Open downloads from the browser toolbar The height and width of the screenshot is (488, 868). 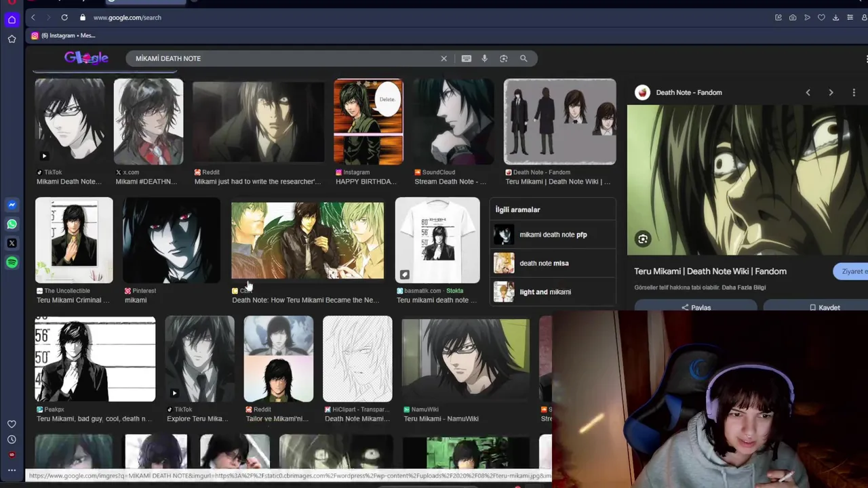(835, 18)
